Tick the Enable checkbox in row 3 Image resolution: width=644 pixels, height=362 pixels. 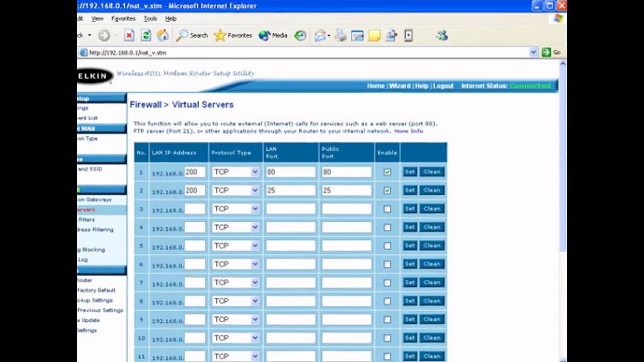coord(387,209)
